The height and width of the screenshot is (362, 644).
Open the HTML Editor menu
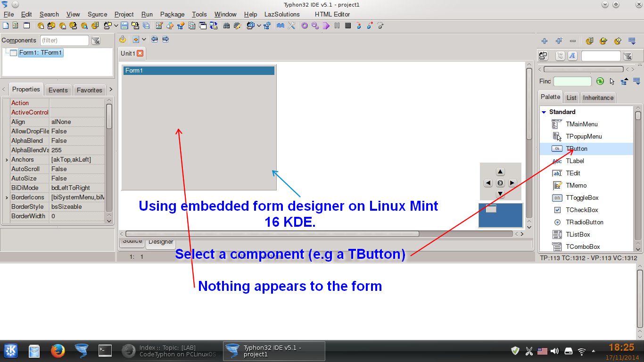(x=332, y=14)
